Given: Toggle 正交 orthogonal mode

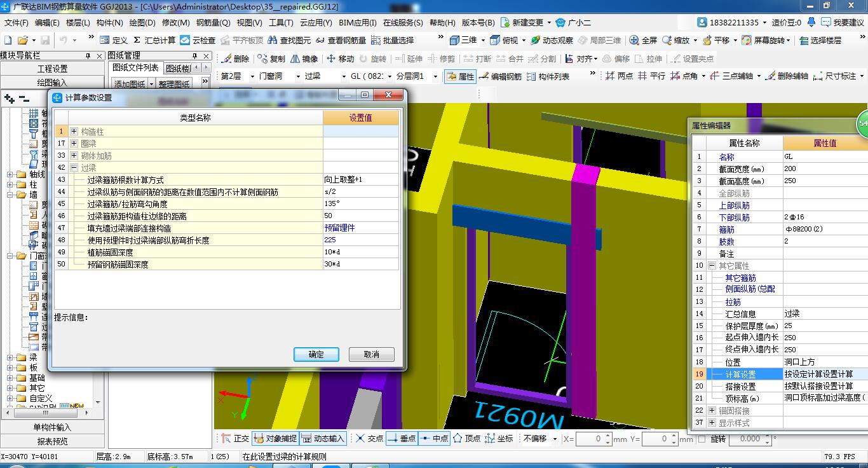Looking at the screenshot, I should (235, 438).
